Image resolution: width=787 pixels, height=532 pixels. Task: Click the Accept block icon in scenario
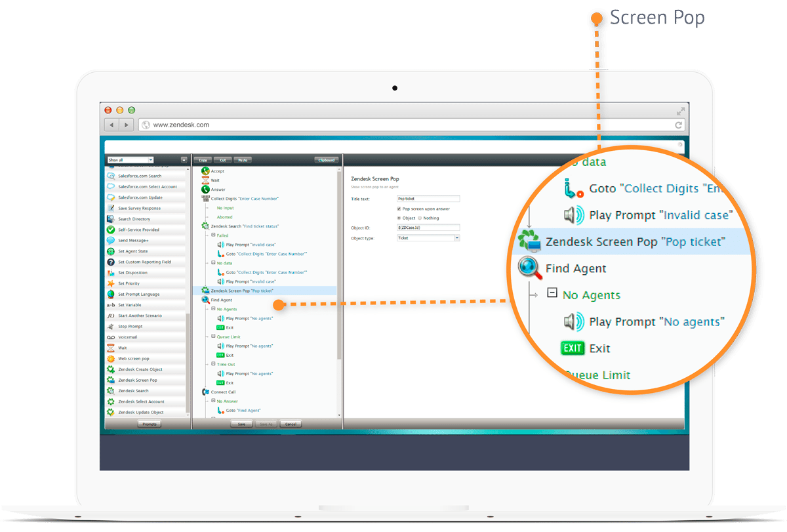point(205,171)
